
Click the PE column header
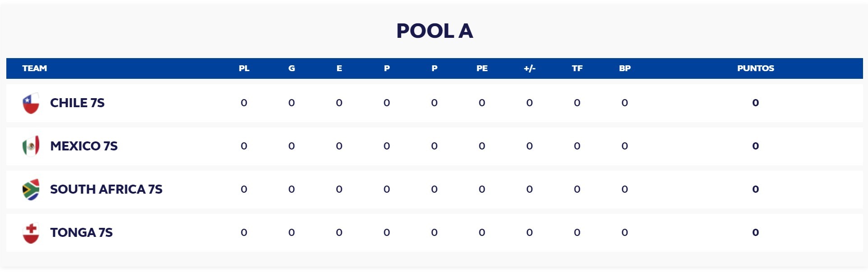click(482, 68)
